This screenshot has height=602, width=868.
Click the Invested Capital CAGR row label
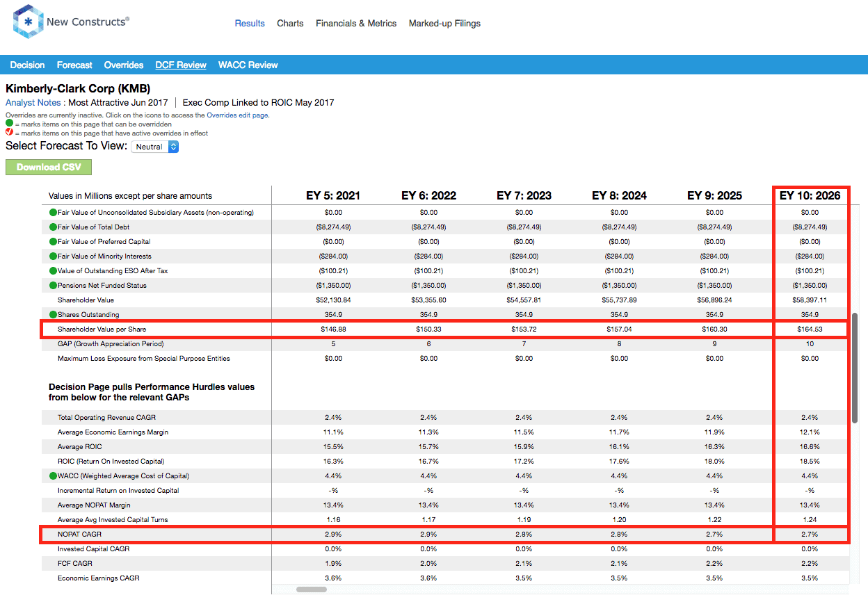pos(95,549)
